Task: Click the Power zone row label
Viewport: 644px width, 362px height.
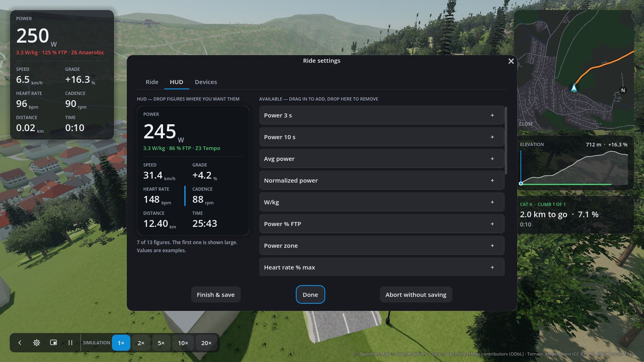Action: coord(281,246)
